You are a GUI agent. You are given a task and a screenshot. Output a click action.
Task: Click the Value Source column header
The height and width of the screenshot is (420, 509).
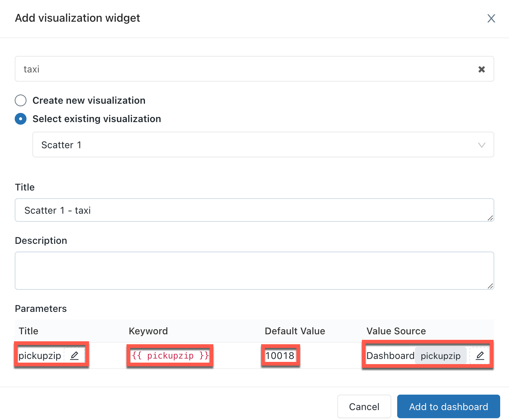point(396,331)
